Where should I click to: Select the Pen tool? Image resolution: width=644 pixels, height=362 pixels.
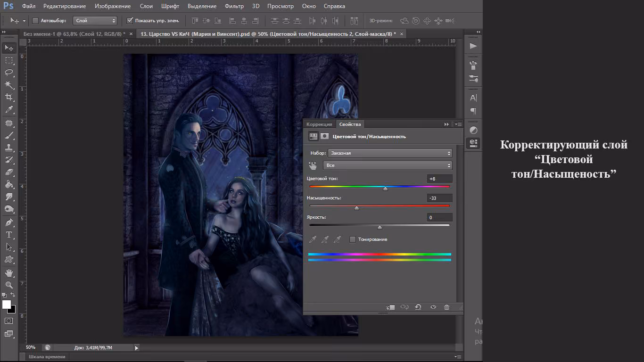9,222
